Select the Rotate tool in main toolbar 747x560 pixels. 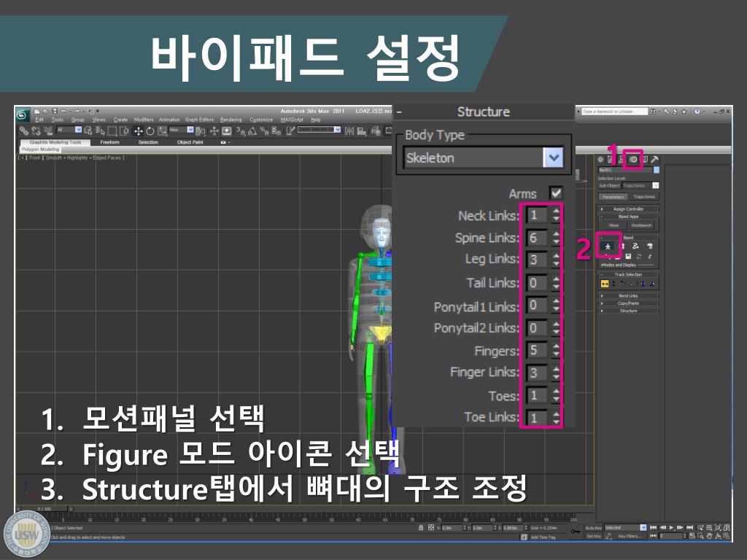coord(150,131)
